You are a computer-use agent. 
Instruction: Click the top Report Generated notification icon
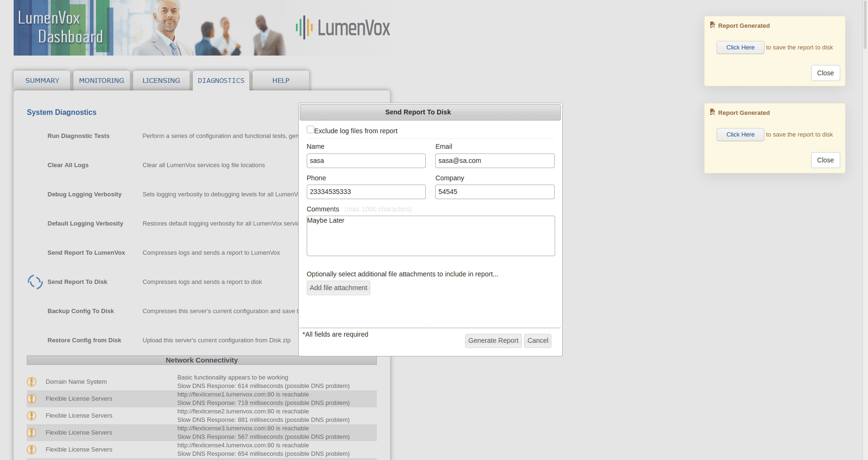(x=712, y=25)
